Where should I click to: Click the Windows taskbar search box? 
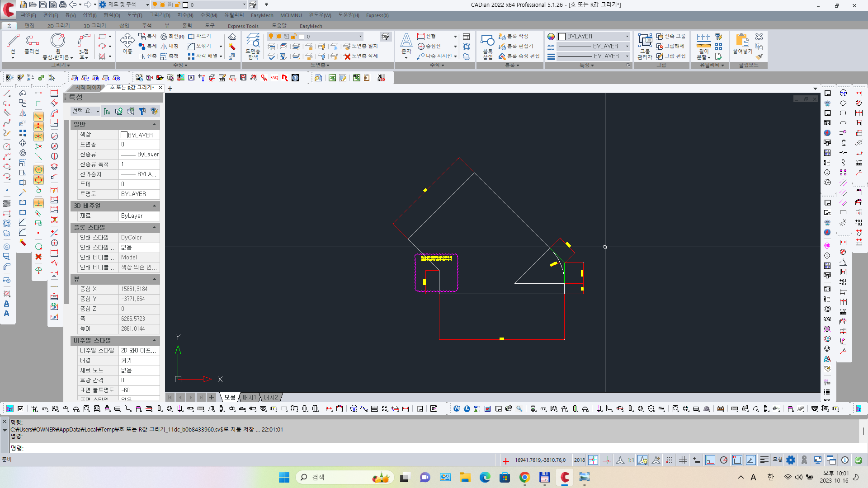point(344,477)
